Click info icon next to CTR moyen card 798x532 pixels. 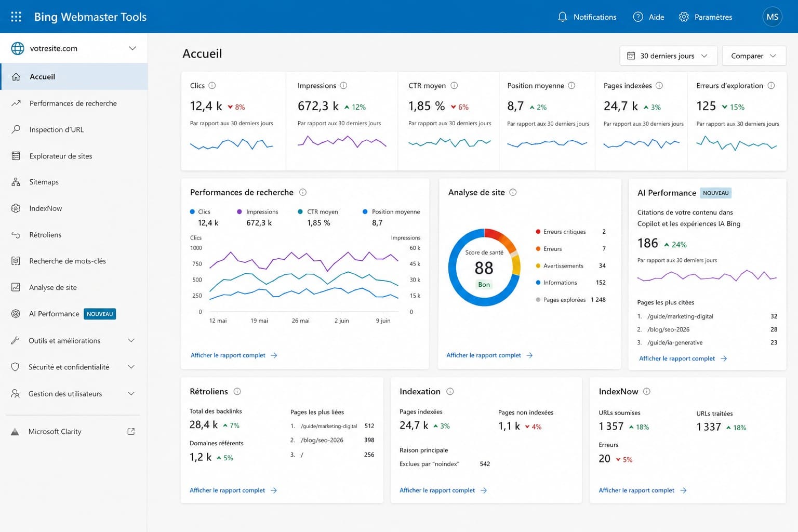pyautogui.click(x=454, y=85)
